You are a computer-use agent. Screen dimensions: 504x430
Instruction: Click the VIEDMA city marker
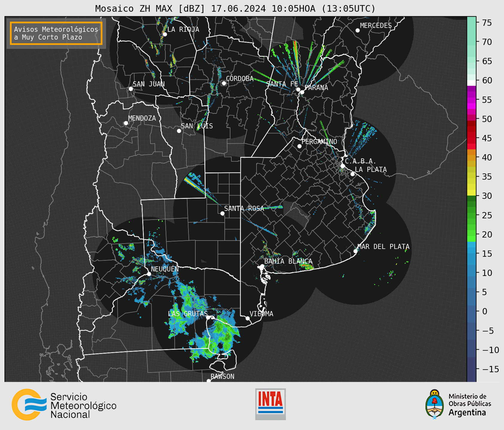coord(248,318)
